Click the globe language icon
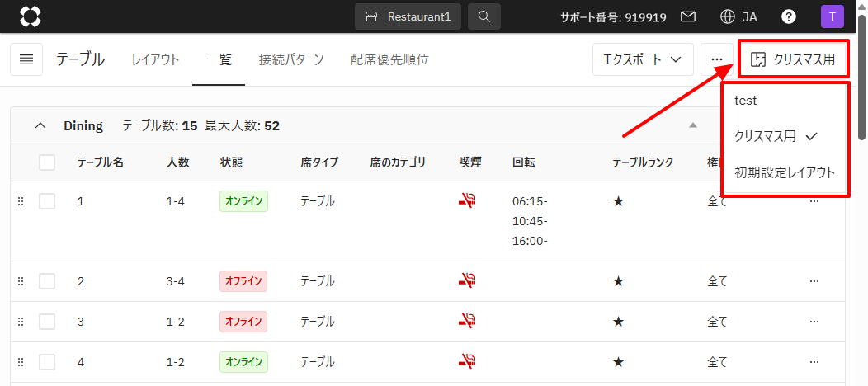Screen dimensions: 868x386 (728, 16)
